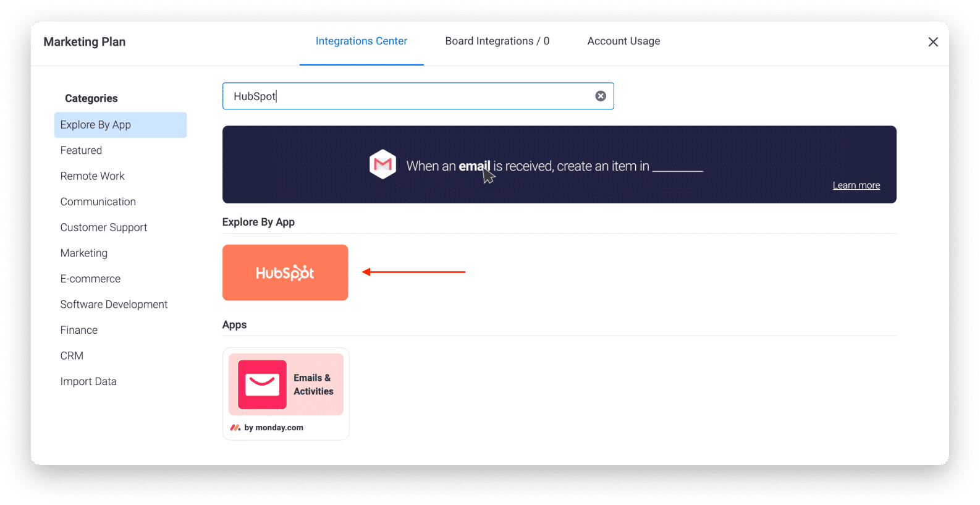Open the Finance category
980x505 pixels.
tap(79, 330)
